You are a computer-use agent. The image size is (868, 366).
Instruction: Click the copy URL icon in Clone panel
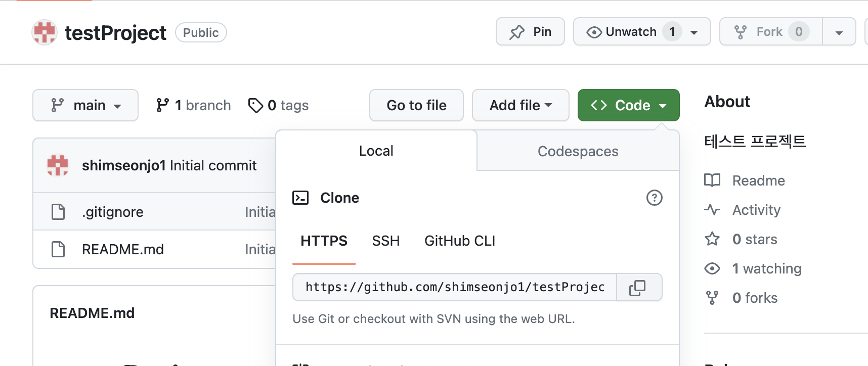[x=638, y=287]
